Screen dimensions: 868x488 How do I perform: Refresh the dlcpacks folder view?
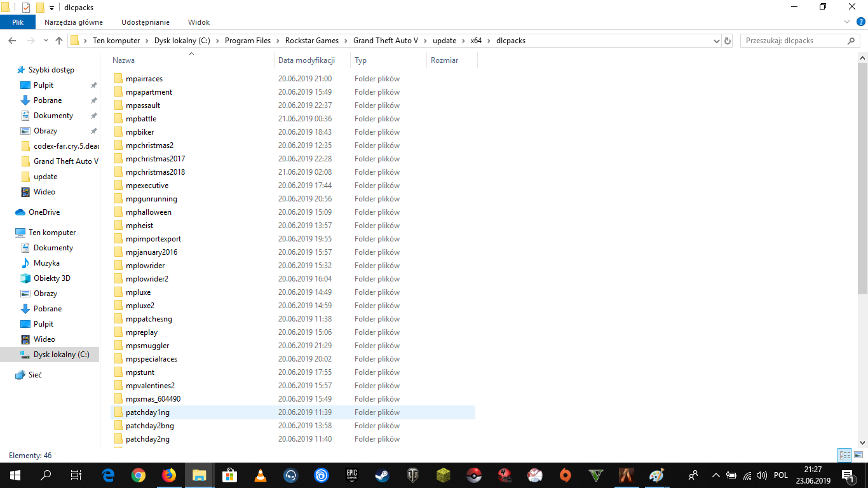(728, 41)
